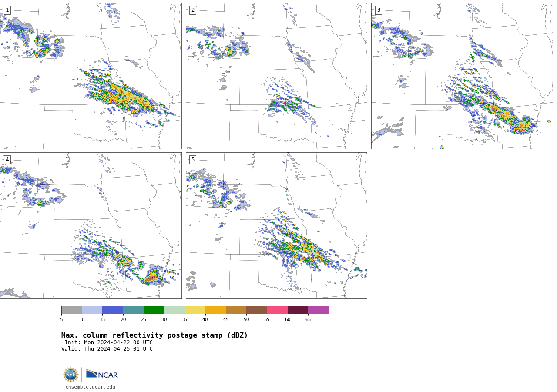Select the dark green 25-30 dBZ swatch

[x=154, y=310]
